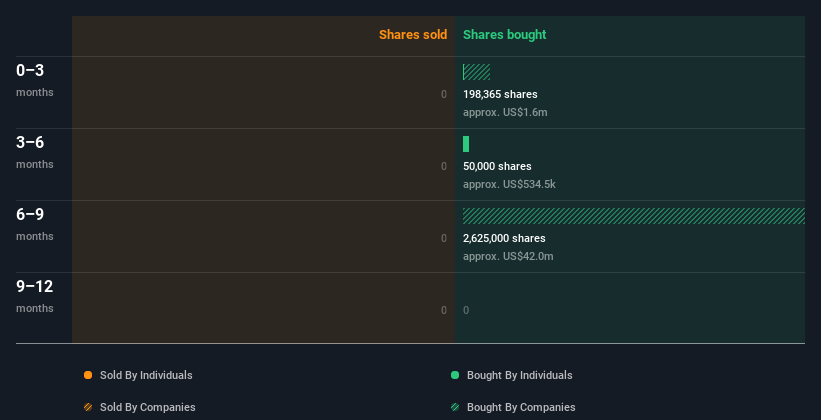Click the 198,365 shares value

500,94
